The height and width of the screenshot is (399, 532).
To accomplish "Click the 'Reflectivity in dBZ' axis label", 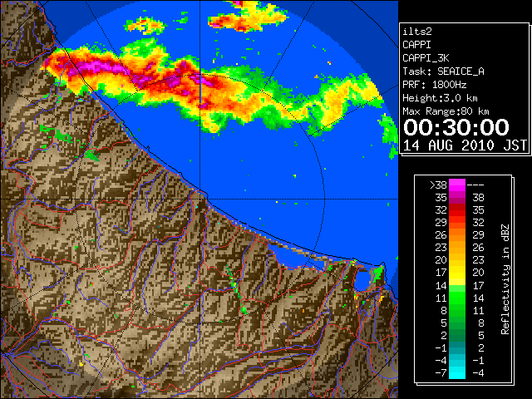I will [x=505, y=279].
